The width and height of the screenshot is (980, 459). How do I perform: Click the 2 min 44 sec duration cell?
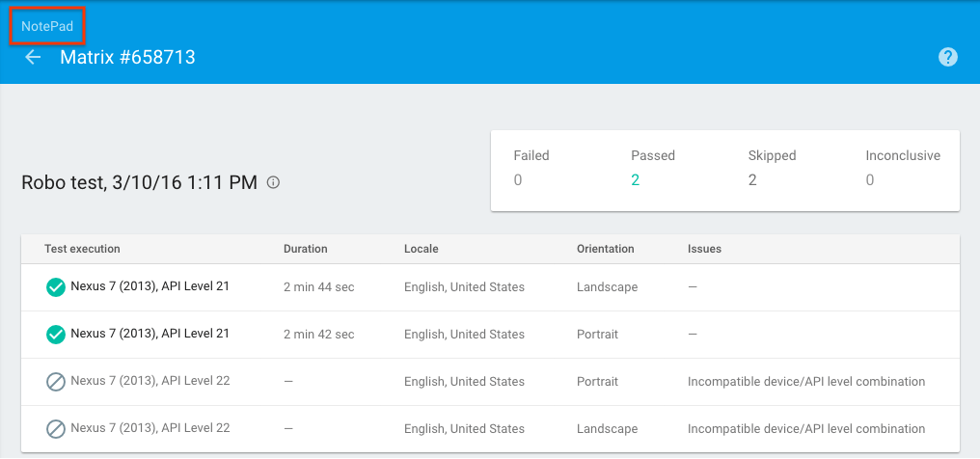(318, 287)
